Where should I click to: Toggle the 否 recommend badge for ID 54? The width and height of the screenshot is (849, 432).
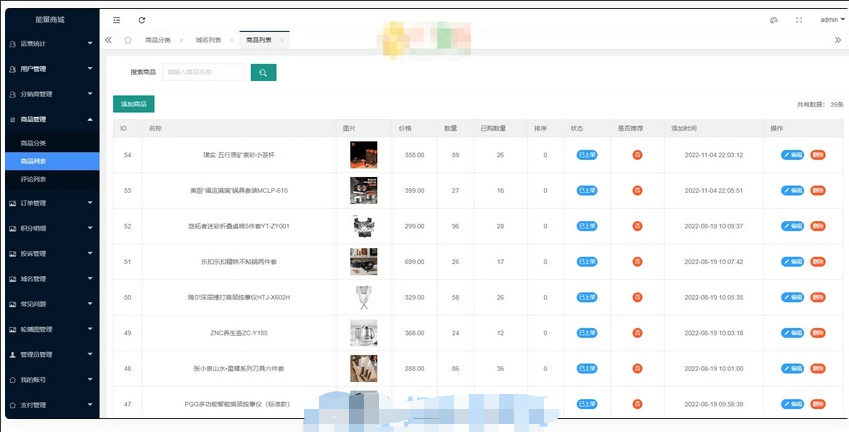pos(637,155)
